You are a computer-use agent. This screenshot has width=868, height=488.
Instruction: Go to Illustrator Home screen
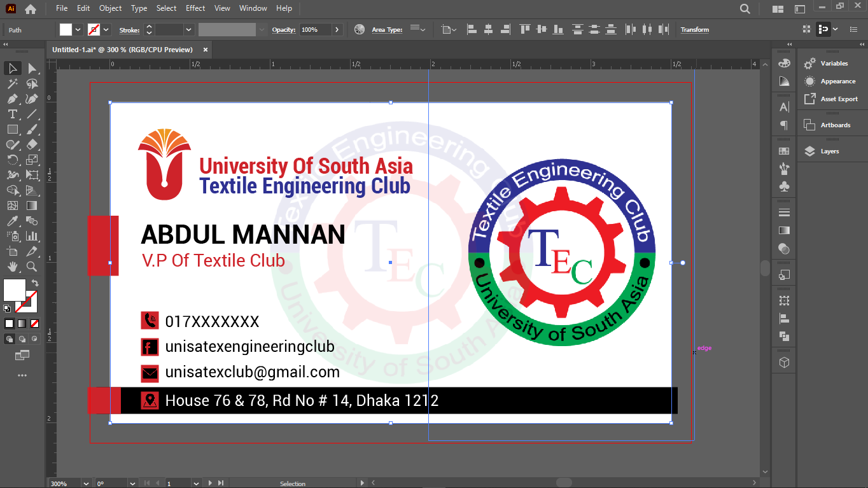(x=31, y=9)
